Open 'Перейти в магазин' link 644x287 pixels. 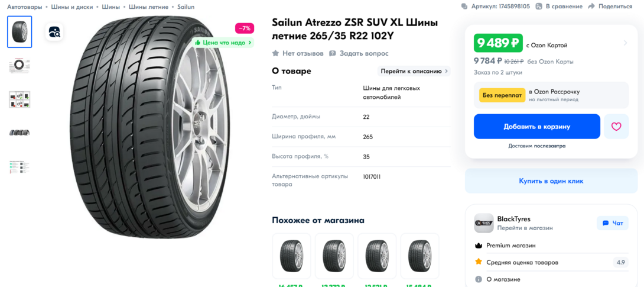(x=525, y=228)
